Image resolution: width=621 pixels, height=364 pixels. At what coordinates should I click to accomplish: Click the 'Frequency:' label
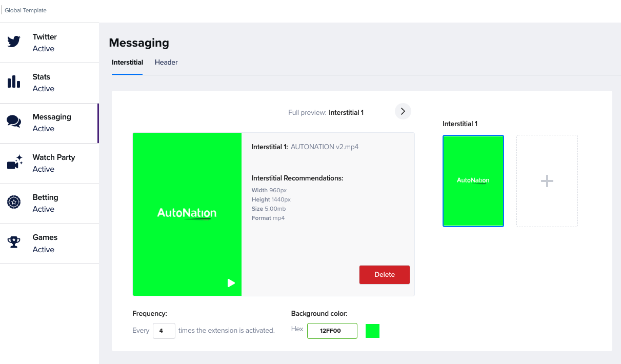pyautogui.click(x=150, y=313)
